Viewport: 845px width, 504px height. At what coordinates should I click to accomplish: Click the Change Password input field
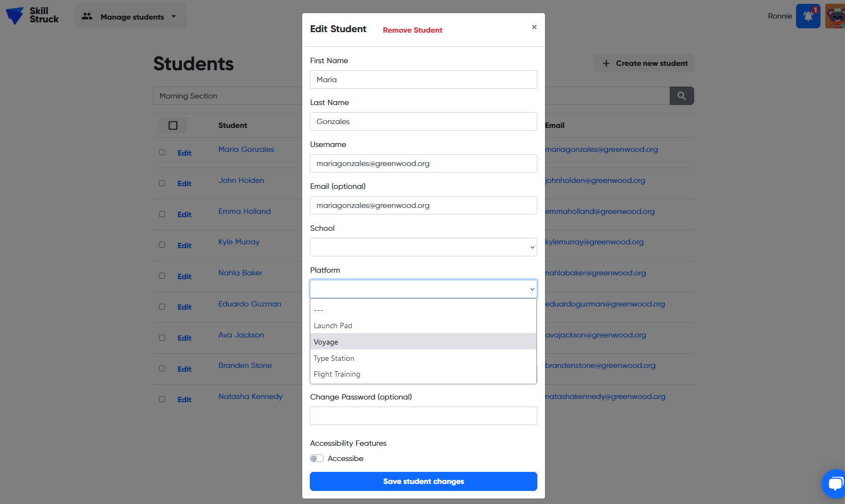423,416
